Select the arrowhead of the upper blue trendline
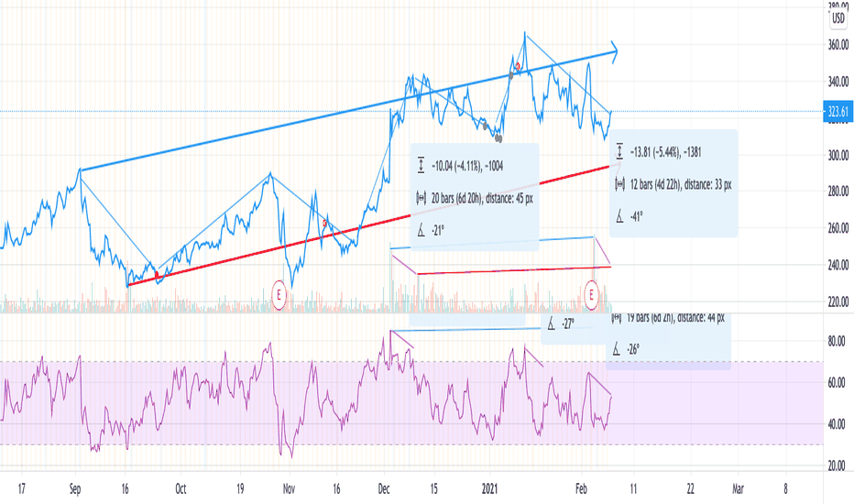The image size is (854, 504). [613, 51]
